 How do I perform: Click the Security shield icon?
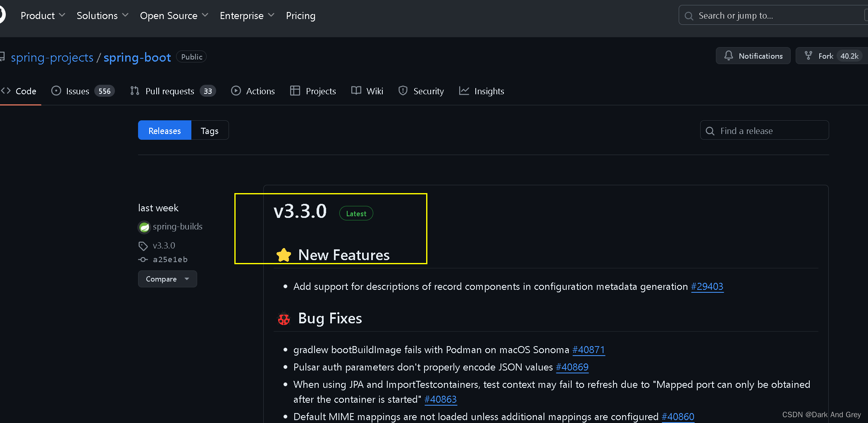(x=403, y=91)
